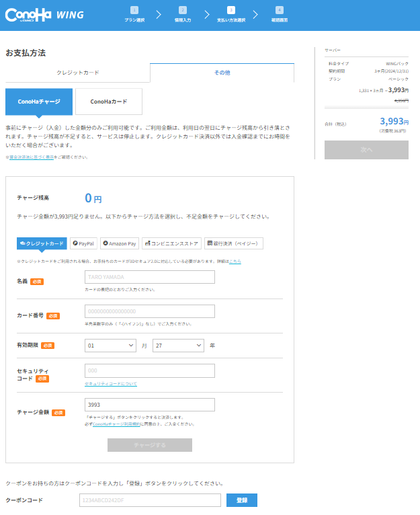Focus the coupon code input field
Image resolution: width=420 pixels, height=515 pixels.
[x=150, y=500]
